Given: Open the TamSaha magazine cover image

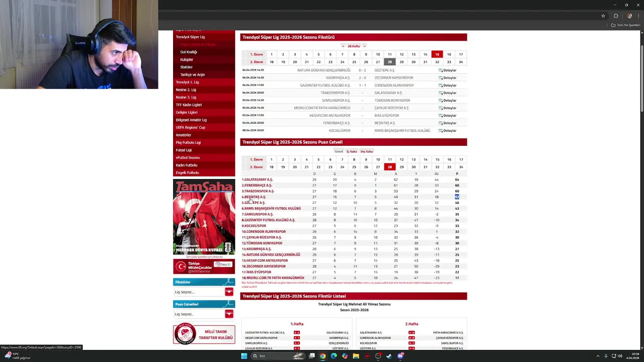Looking at the screenshot, I should coord(204,217).
